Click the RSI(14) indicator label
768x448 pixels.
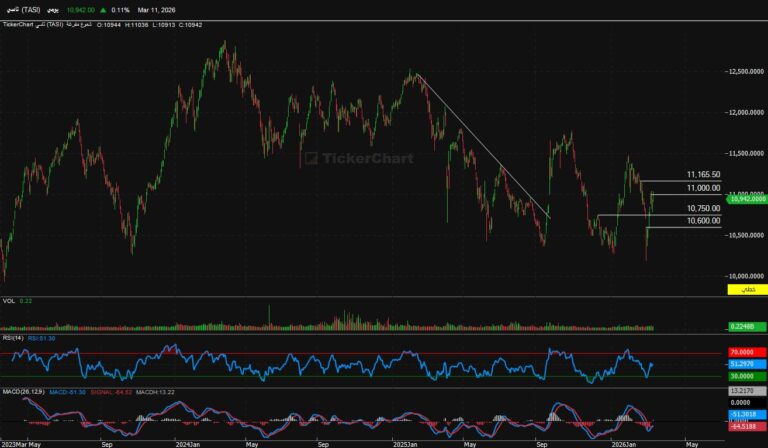coord(13,338)
